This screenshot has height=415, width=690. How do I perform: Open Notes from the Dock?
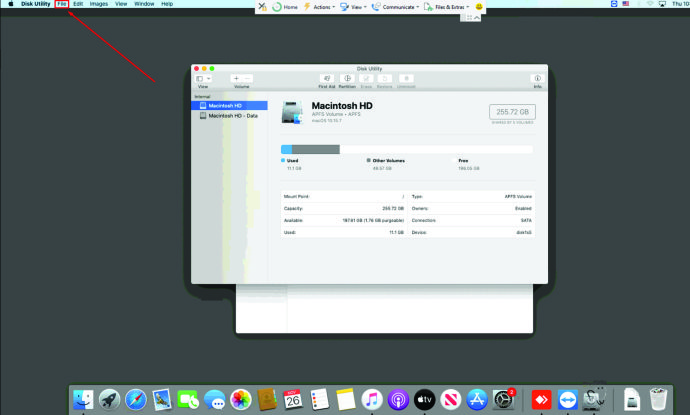(x=345, y=400)
